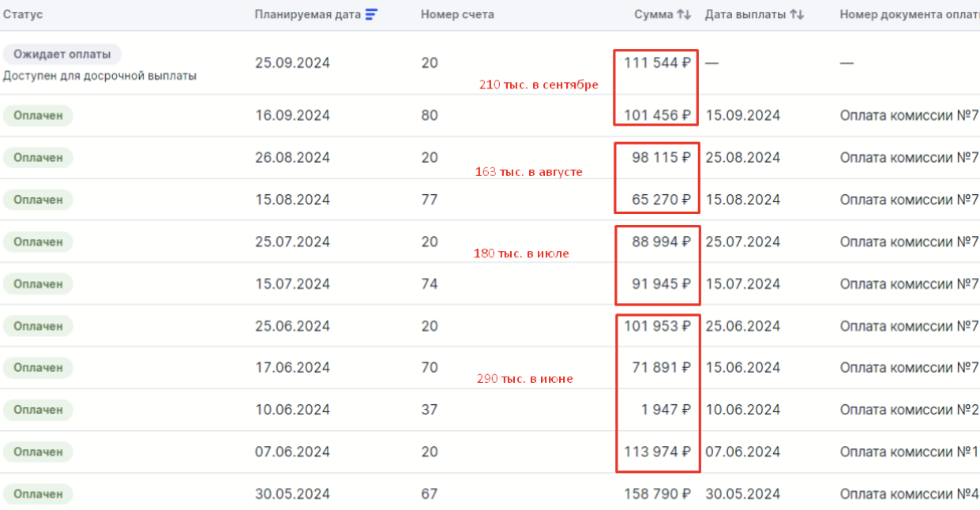Click payout date 25.08.2024
980x510 pixels.
click(x=742, y=157)
